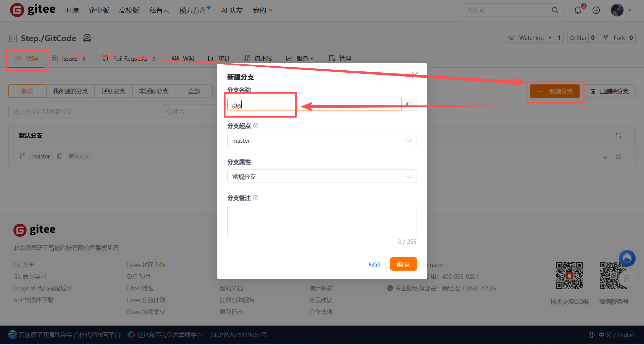The height and width of the screenshot is (345, 644).
Task: Open the 帮助文档 footer link
Action: tap(231, 288)
